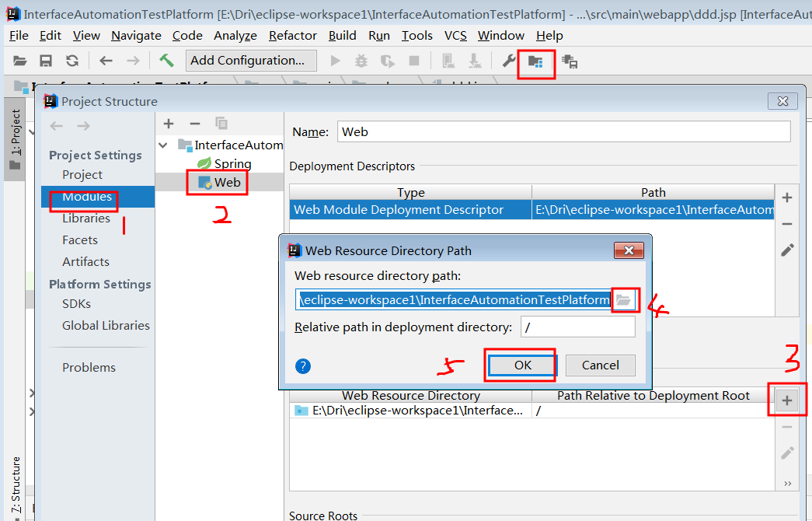Select Facets in Project Settings

click(x=80, y=240)
